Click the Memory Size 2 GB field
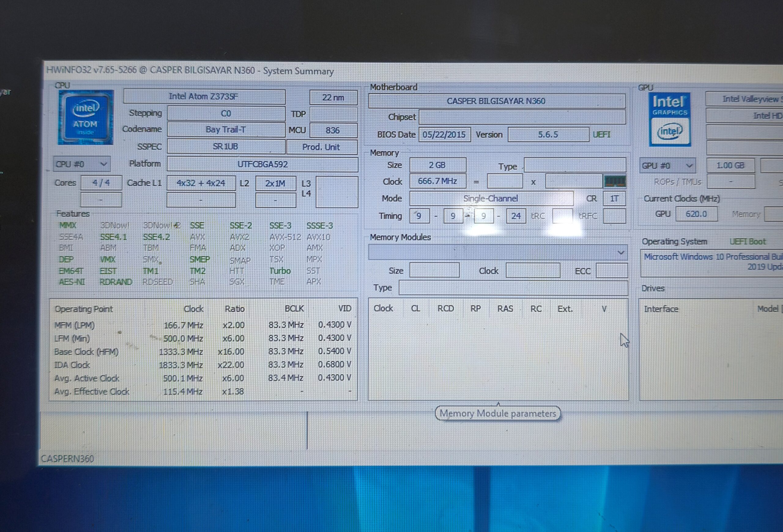Image resolution: width=783 pixels, height=532 pixels. coord(438,165)
